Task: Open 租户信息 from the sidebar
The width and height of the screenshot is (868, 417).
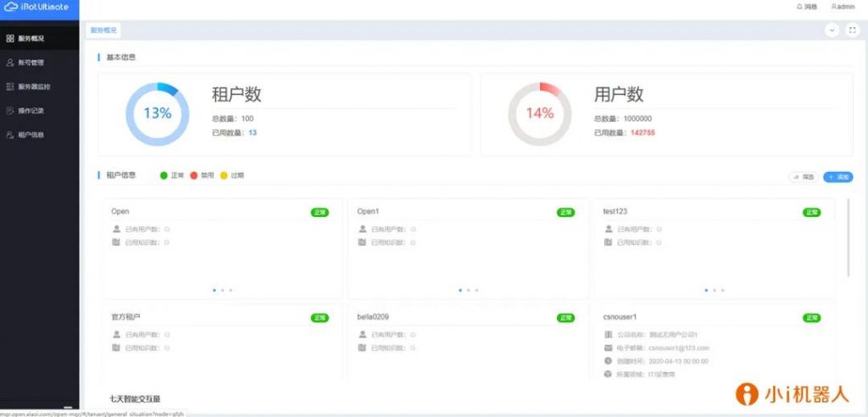Action: click(31, 135)
